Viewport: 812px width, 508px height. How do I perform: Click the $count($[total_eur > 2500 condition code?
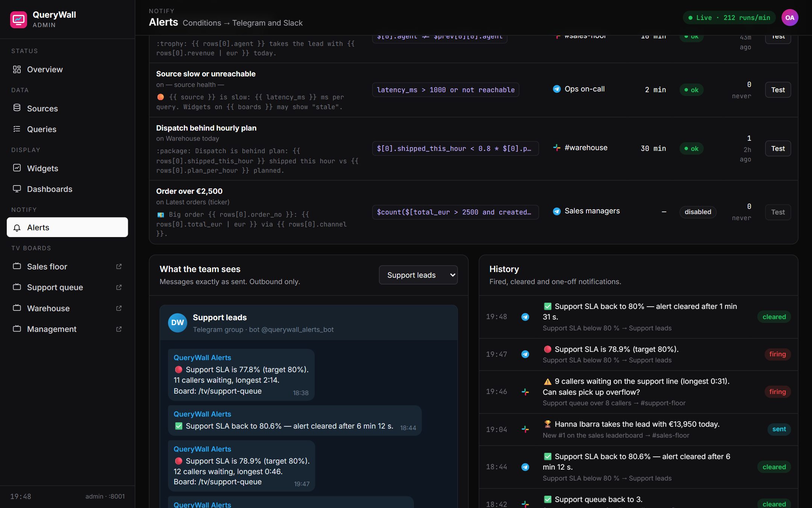tap(455, 212)
